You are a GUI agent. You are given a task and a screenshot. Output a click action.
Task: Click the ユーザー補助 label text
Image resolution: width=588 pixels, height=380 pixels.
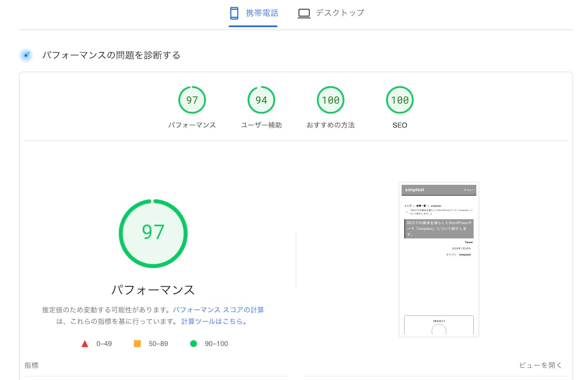point(261,125)
